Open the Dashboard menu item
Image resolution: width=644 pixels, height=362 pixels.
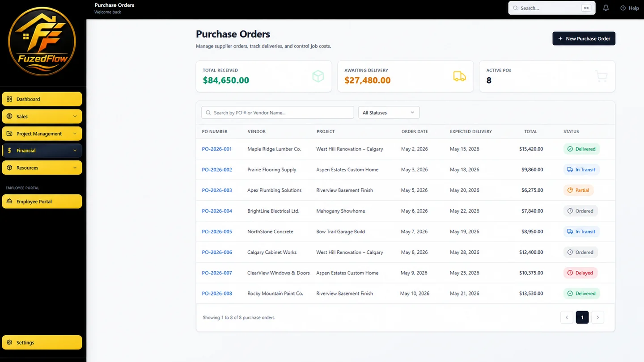click(42, 99)
